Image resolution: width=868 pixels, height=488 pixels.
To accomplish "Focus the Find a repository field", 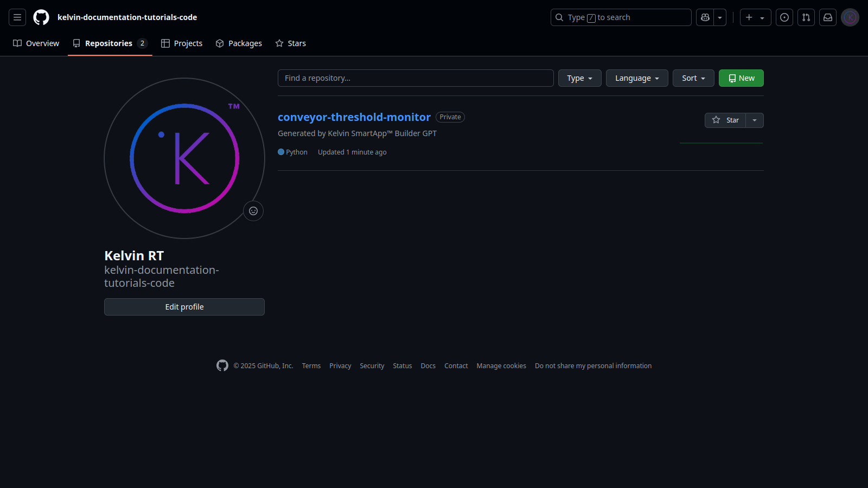I will pos(416,78).
